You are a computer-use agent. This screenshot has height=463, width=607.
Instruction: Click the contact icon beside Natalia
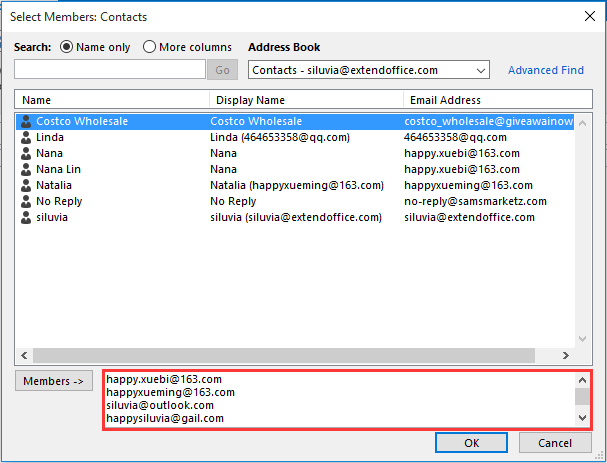[26, 185]
